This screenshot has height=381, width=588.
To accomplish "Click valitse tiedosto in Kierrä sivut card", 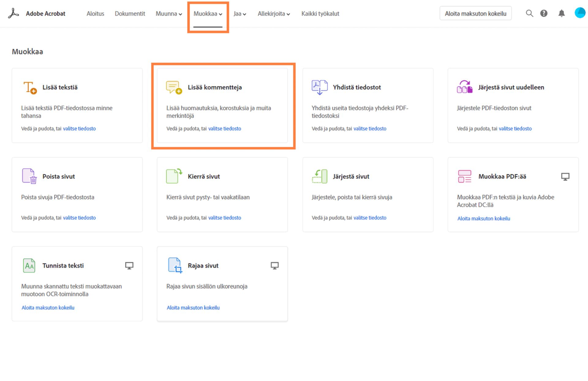I will pos(224,218).
